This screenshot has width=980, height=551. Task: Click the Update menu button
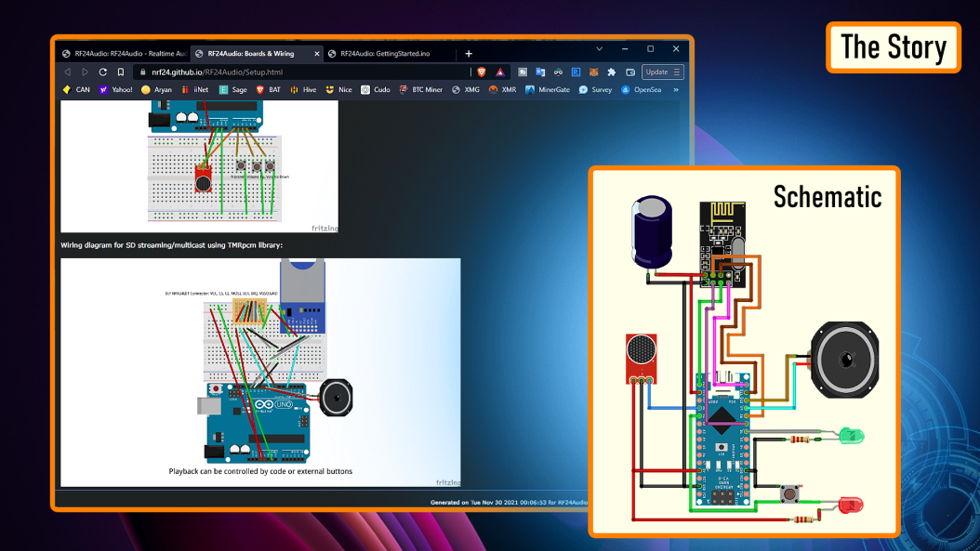coord(663,72)
